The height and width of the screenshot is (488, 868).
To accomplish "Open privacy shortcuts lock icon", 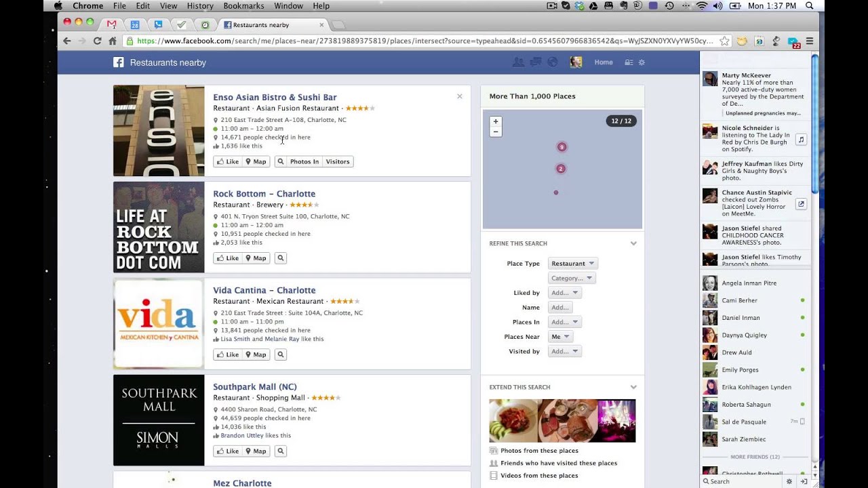I will [629, 62].
